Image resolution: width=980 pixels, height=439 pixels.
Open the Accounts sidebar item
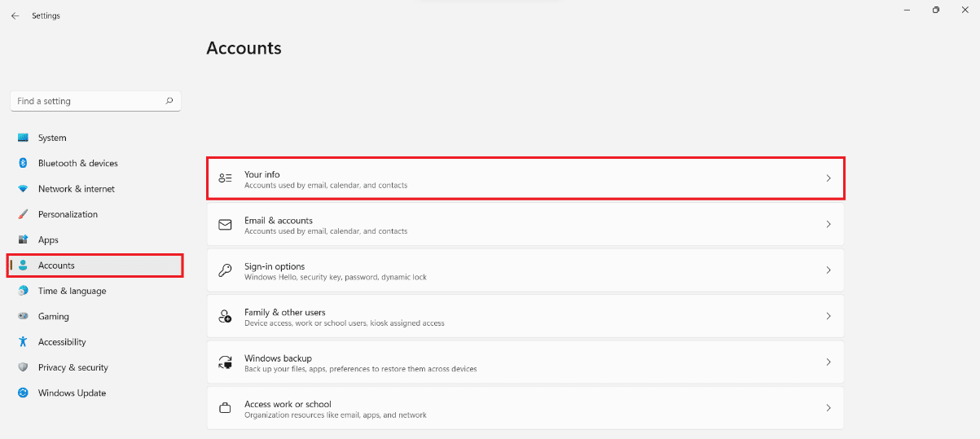pos(56,266)
